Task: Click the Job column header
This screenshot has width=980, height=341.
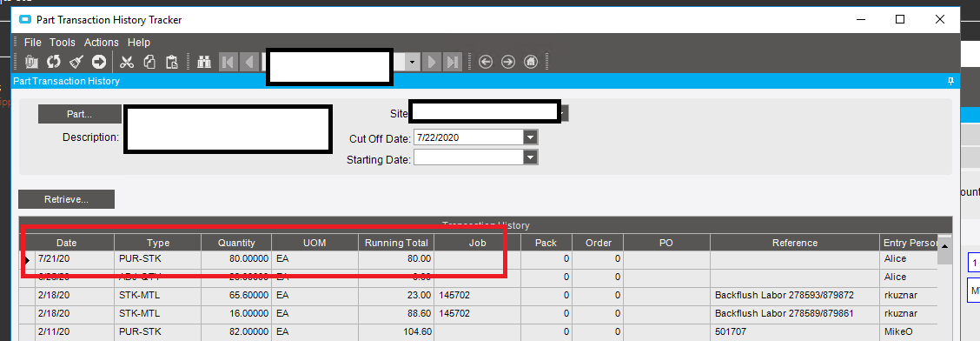Action: 477,243
